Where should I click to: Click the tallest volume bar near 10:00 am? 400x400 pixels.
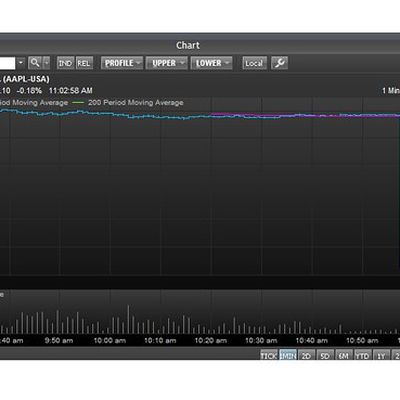(128, 319)
